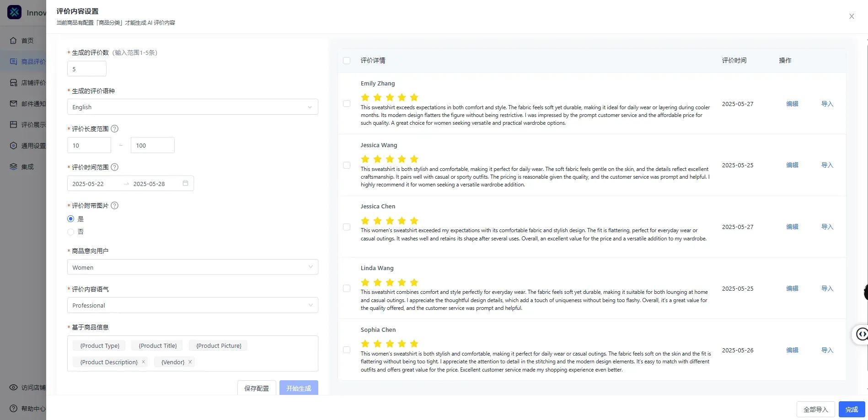Toggle the select-all reviews header checkbox

(x=347, y=60)
